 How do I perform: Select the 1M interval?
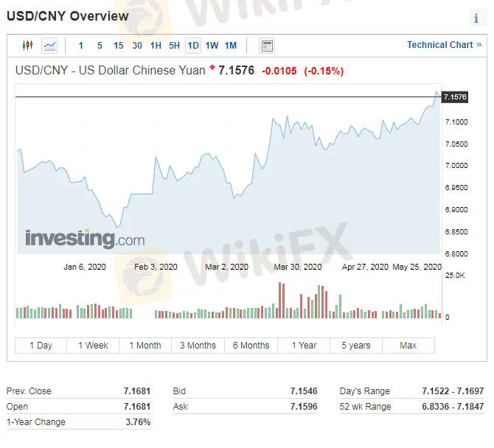[231, 46]
